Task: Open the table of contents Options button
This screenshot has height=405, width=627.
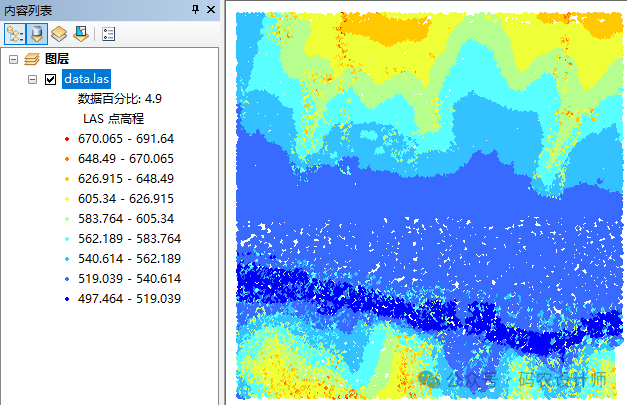Action: point(109,33)
